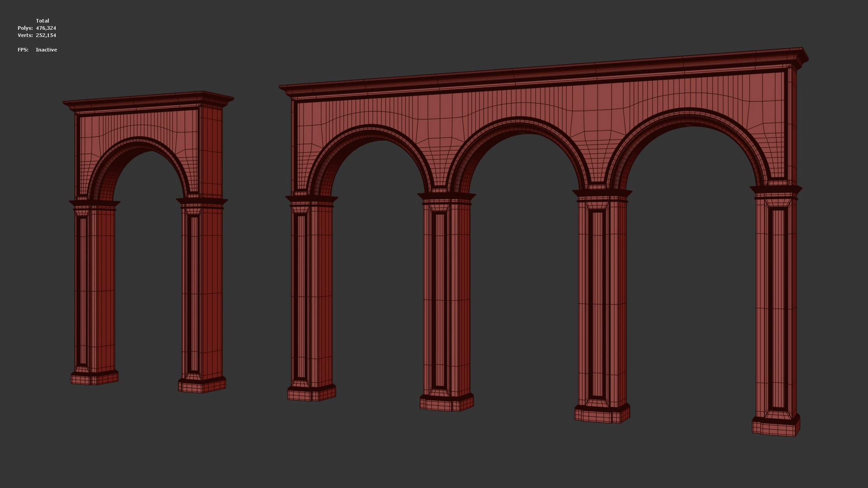Screen dimensions: 868x488
Task: Click the Polys count value 476,324
Action: (46, 28)
